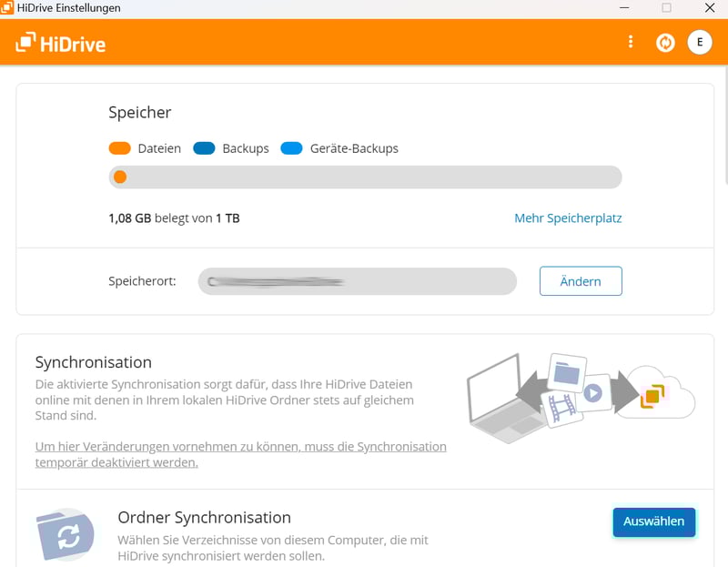This screenshot has width=728, height=567.
Task: Click the play video icon in illustration
Action: 594,392
